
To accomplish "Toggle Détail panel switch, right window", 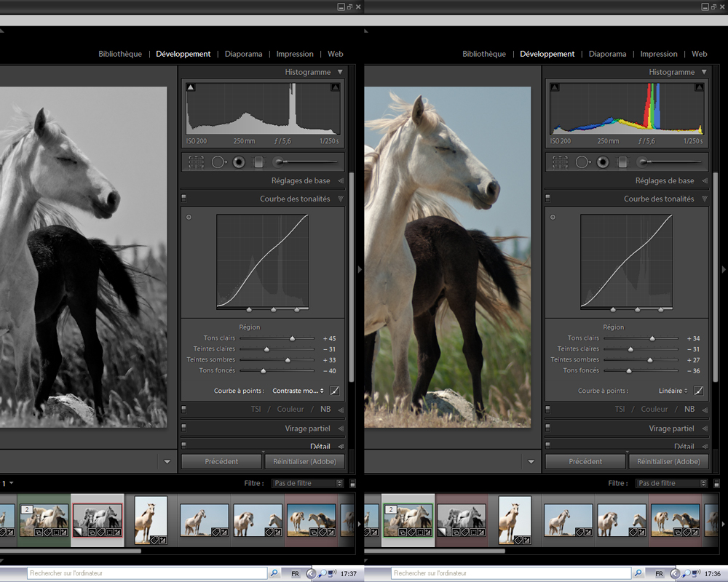I will pos(548,445).
